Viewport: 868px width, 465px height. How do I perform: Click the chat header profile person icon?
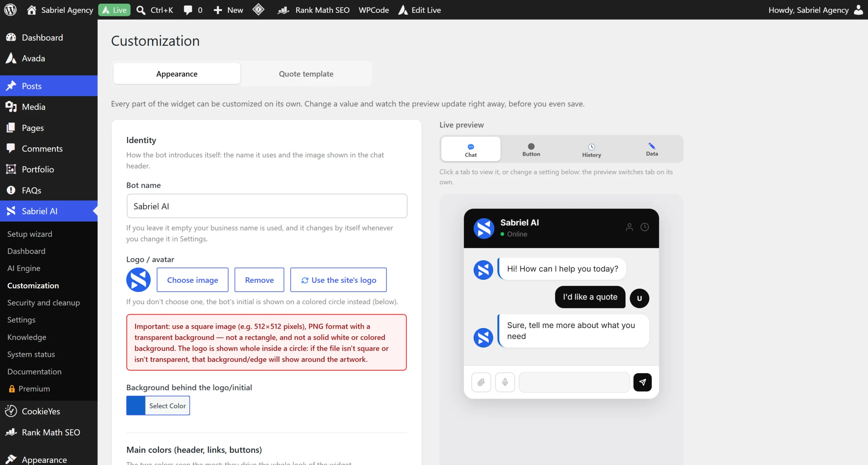[629, 227]
